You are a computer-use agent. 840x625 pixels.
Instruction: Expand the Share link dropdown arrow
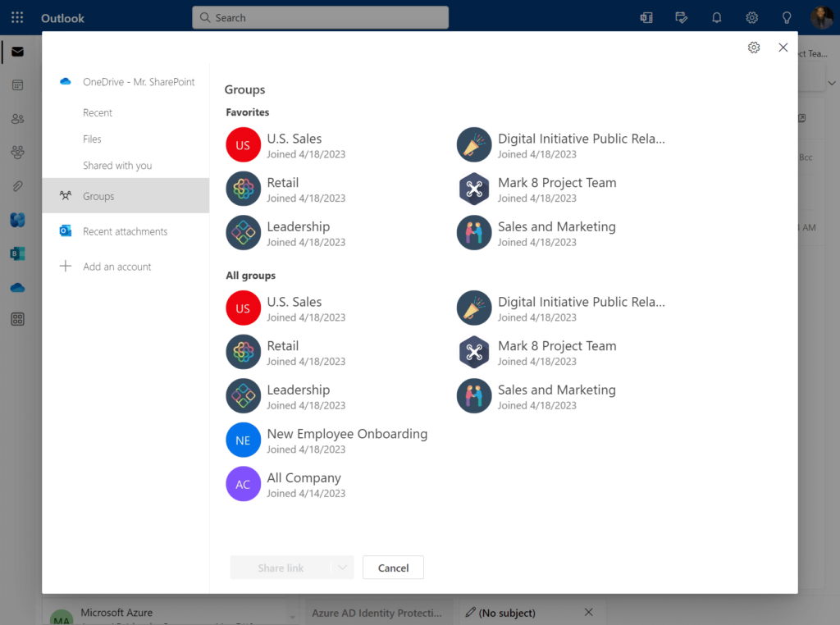pos(342,567)
